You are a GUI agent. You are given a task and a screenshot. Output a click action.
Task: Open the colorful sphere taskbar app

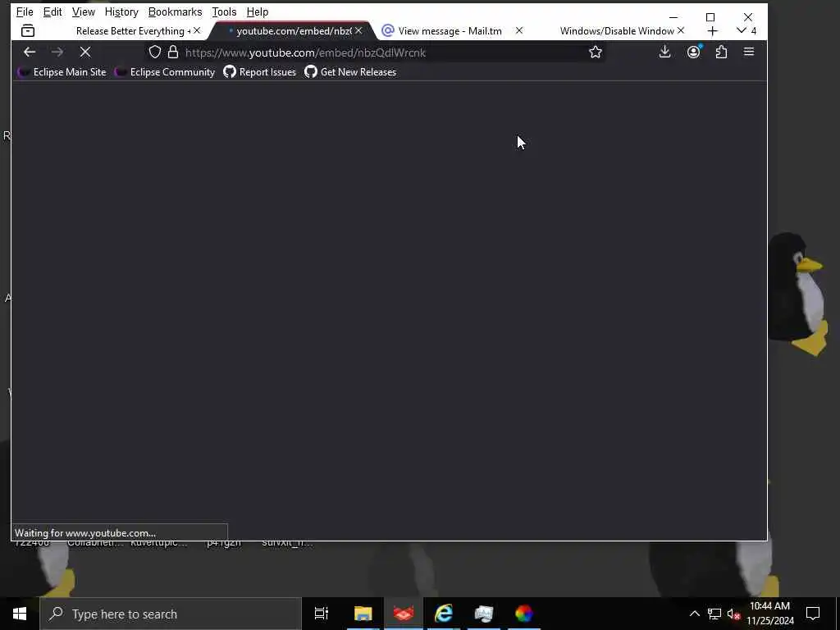point(524,614)
